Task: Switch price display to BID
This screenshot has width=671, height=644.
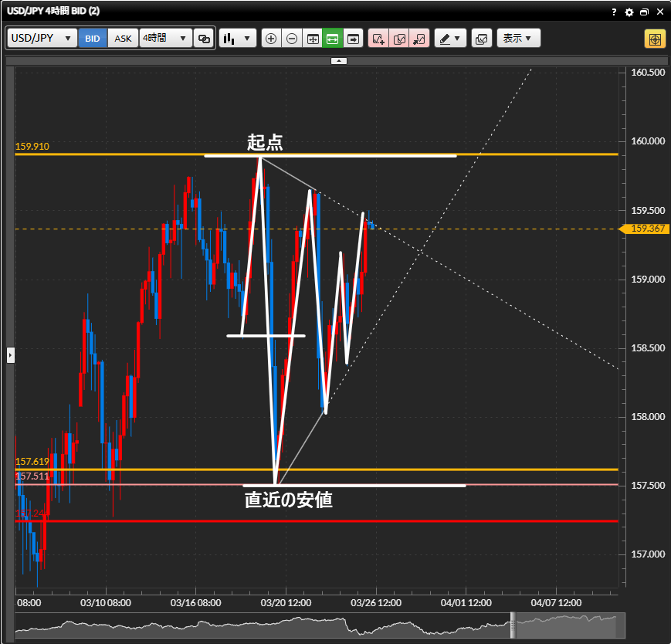Action: pyautogui.click(x=93, y=38)
